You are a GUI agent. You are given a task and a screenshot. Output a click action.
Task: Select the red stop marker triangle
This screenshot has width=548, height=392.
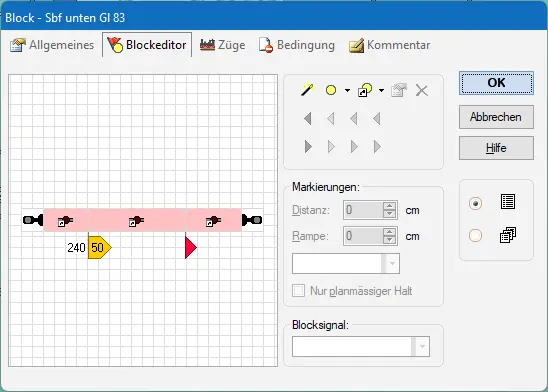[191, 247]
